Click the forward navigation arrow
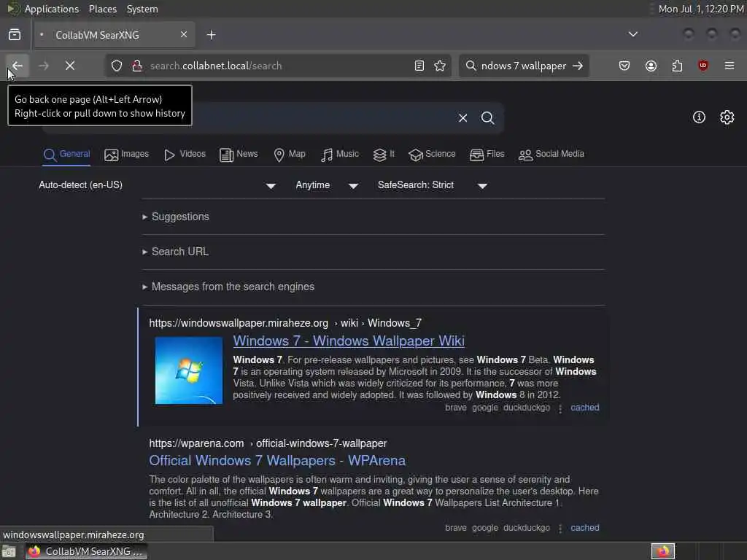The height and width of the screenshot is (560, 747). coord(44,66)
